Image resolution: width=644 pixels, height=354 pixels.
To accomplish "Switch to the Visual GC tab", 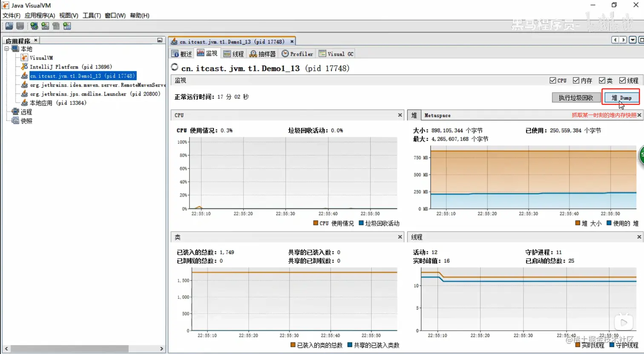I will (x=336, y=54).
